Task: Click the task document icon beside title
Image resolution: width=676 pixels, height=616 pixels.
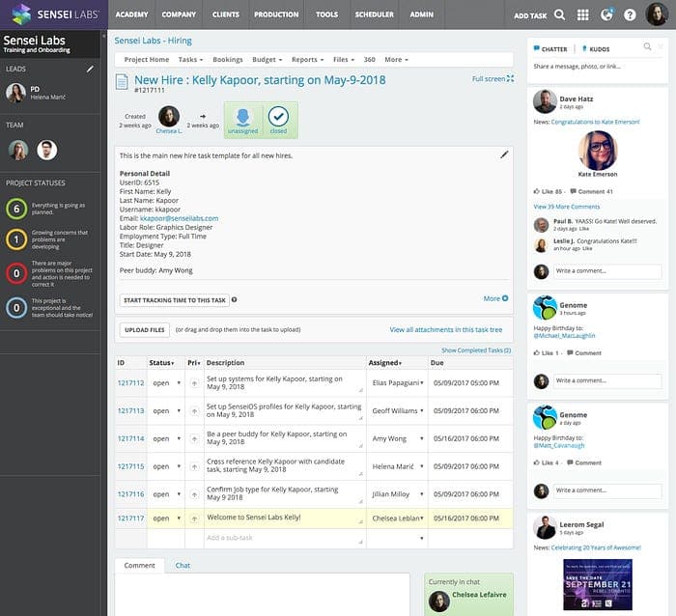Action: pos(122,82)
